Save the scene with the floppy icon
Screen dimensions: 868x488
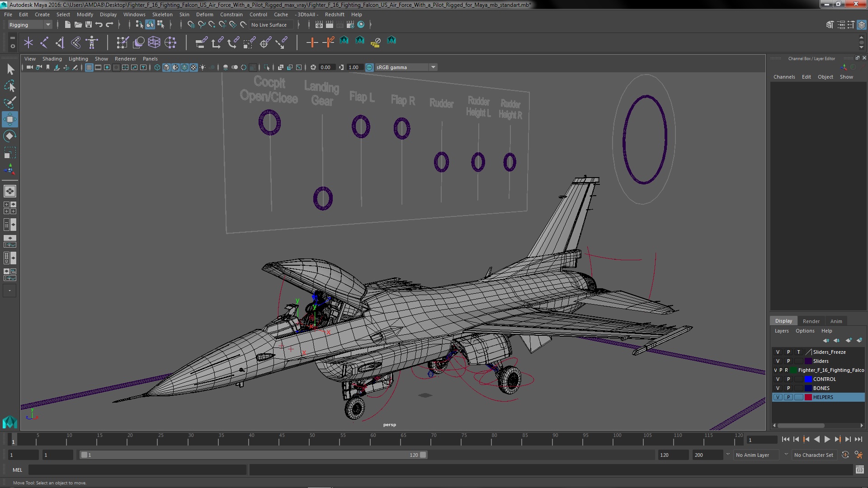[88, 25]
